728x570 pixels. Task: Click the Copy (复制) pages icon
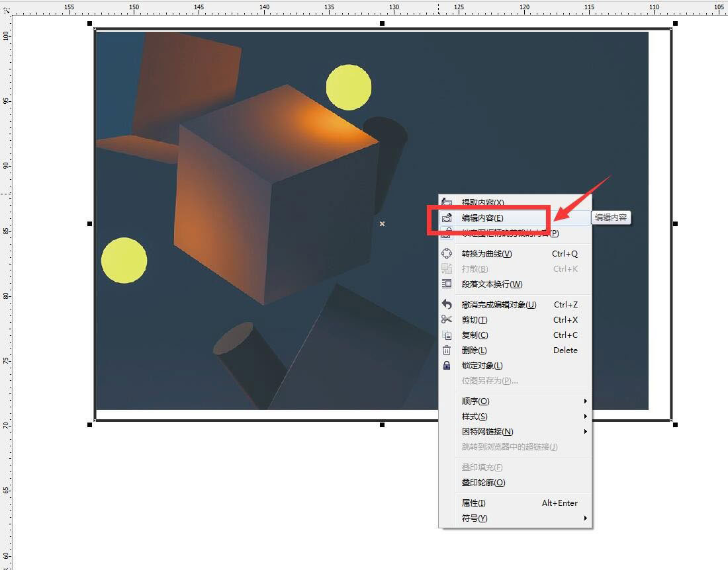(447, 335)
